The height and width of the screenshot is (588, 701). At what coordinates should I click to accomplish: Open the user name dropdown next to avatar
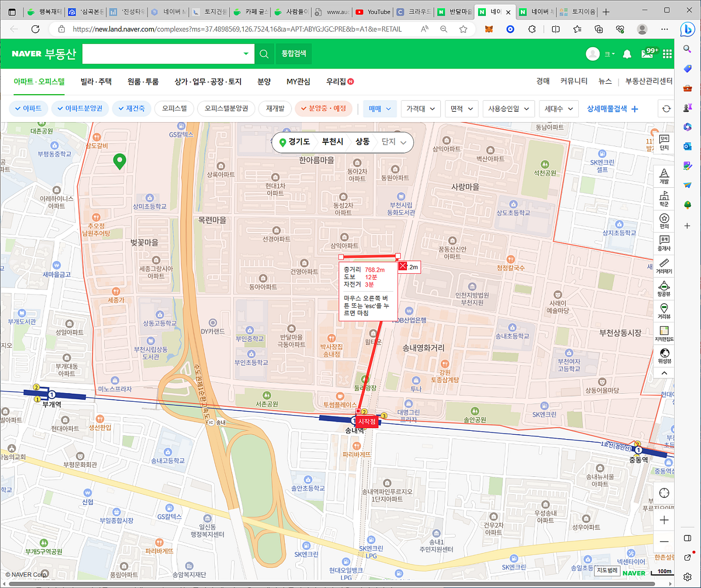pyautogui.click(x=610, y=54)
